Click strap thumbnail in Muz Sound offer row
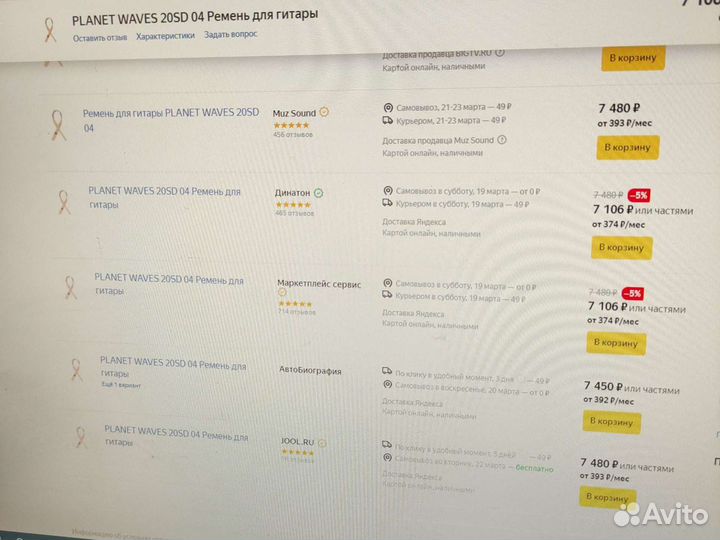 coord(58,122)
